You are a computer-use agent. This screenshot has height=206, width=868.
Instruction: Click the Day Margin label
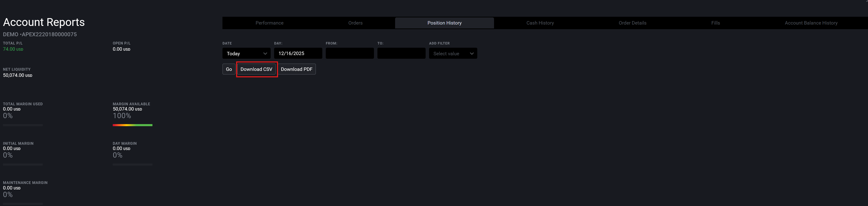point(125,143)
